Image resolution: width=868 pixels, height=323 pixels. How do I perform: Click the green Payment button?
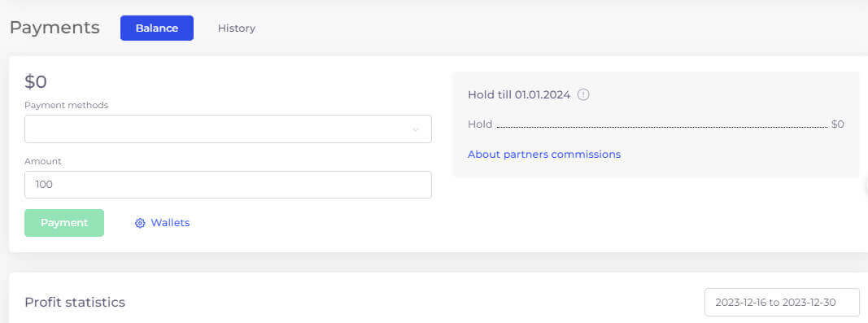tap(64, 223)
